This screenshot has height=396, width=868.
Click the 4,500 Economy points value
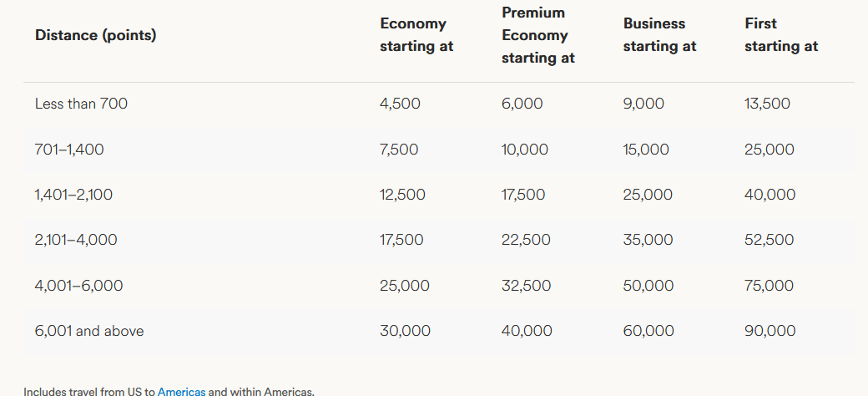click(401, 104)
